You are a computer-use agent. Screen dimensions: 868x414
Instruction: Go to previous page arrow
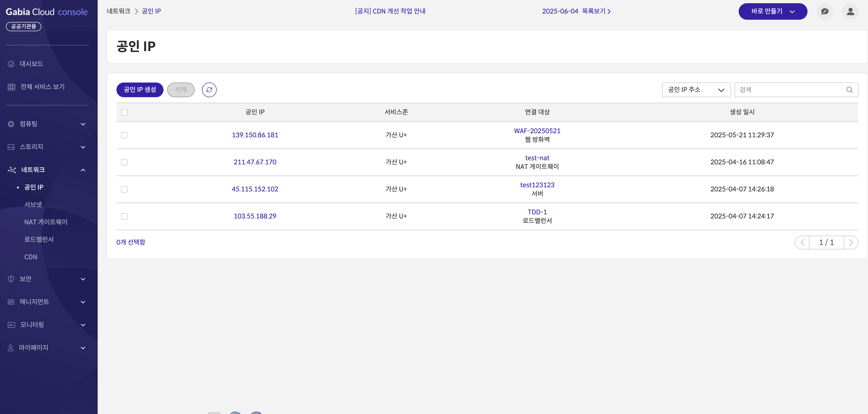802,243
